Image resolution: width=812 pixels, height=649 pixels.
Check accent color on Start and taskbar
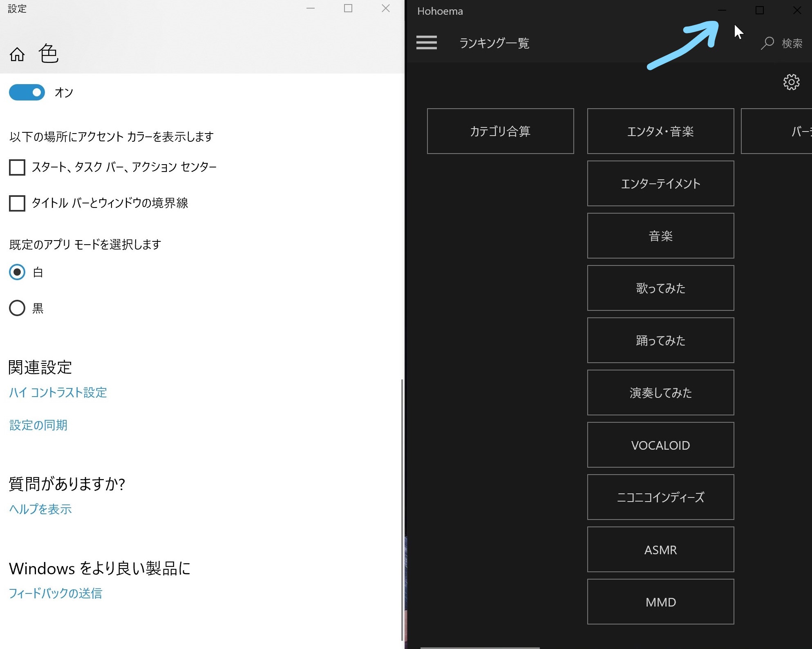17,167
